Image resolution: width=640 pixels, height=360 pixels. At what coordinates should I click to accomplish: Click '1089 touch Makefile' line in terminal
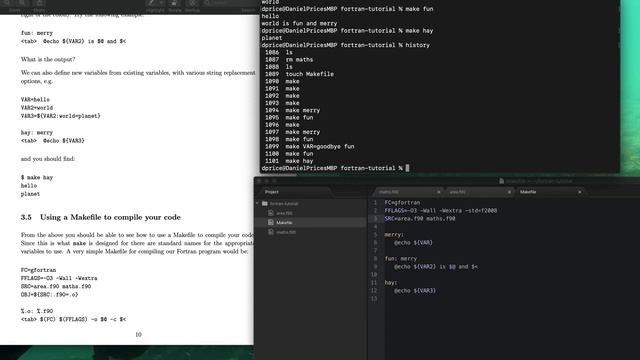[299, 74]
